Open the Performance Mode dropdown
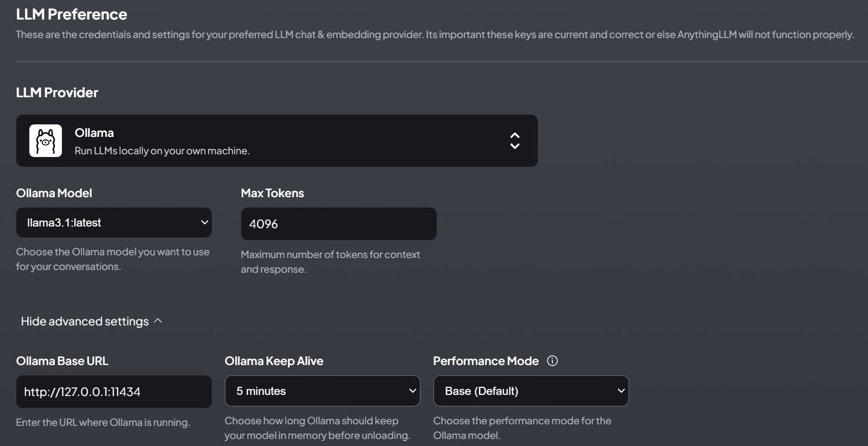The image size is (868, 446). 531,391
